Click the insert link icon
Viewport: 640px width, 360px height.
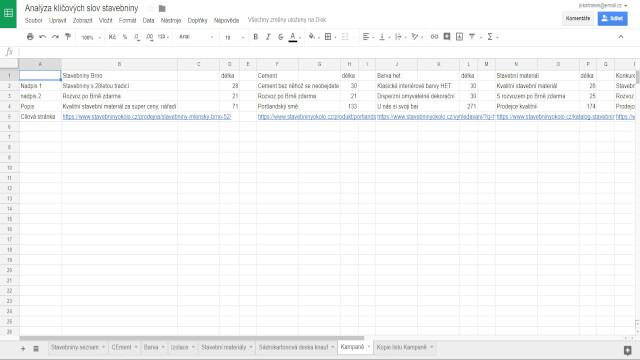434,37
